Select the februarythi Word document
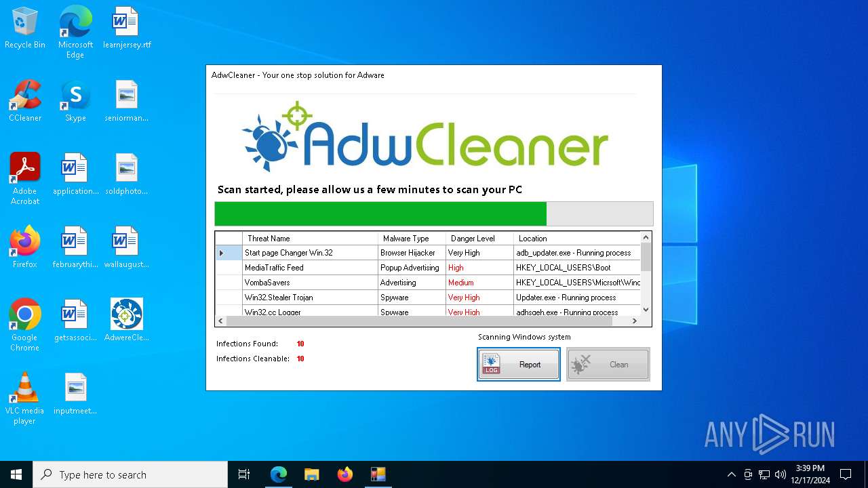This screenshot has height=488, width=868. pos(75,248)
